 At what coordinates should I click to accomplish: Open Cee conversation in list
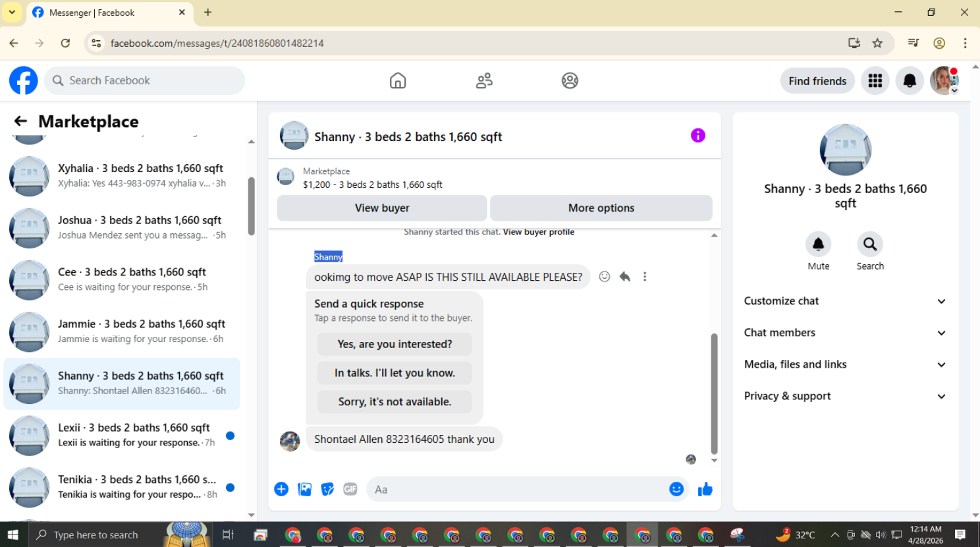click(x=122, y=279)
